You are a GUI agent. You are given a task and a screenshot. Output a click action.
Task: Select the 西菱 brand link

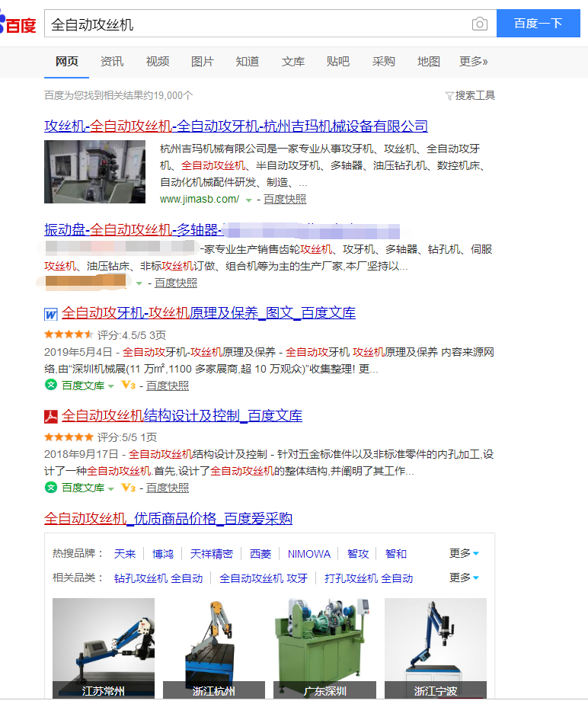pos(260,554)
